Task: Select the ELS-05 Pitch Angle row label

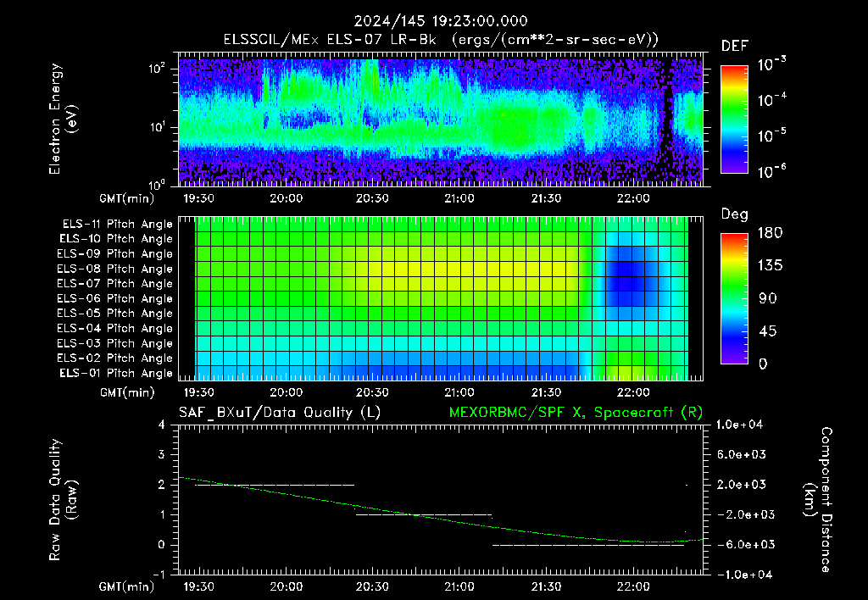Action: click(x=114, y=314)
